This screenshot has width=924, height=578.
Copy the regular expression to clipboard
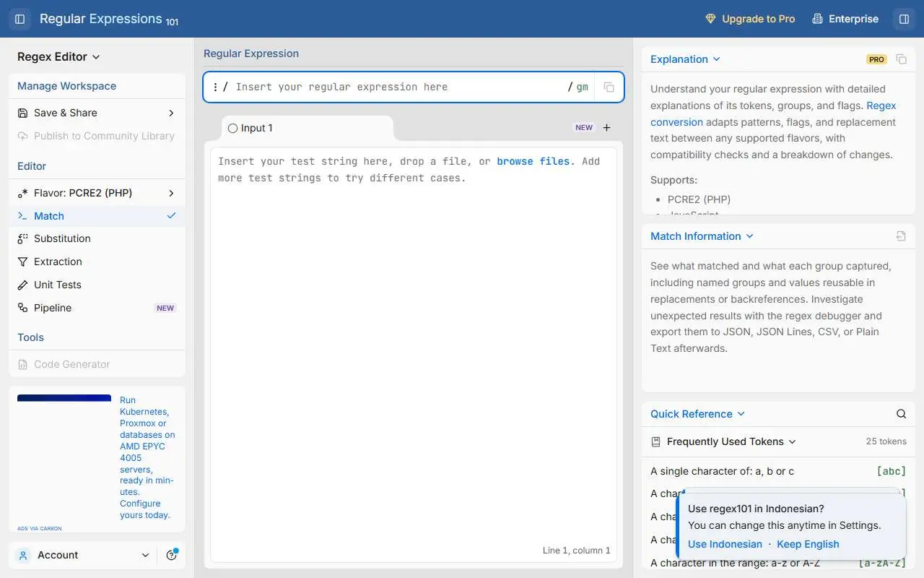point(609,87)
